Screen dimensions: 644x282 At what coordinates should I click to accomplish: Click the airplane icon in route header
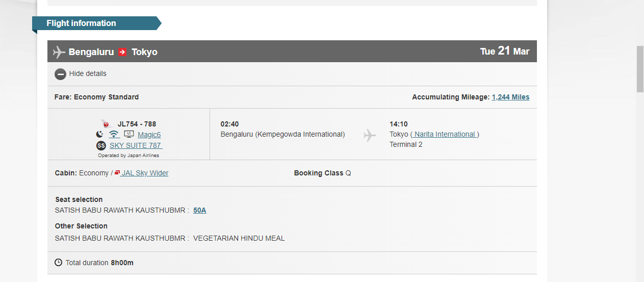click(59, 52)
